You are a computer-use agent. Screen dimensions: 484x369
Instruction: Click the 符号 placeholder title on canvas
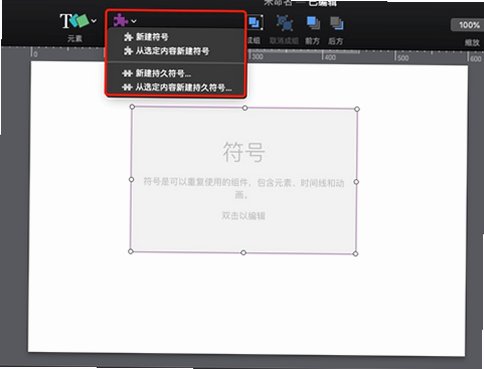[x=244, y=152]
